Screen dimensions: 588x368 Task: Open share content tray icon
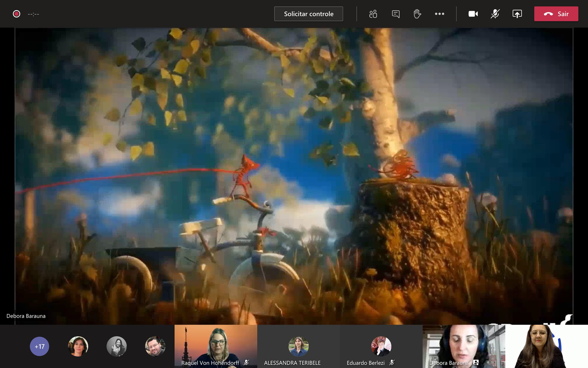point(517,14)
